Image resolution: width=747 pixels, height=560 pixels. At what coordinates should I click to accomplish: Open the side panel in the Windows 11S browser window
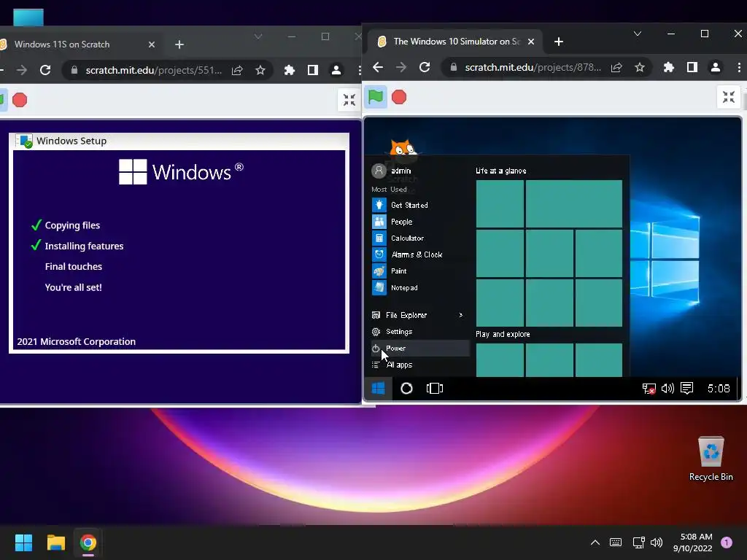pyautogui.click(x=313, y=70)
